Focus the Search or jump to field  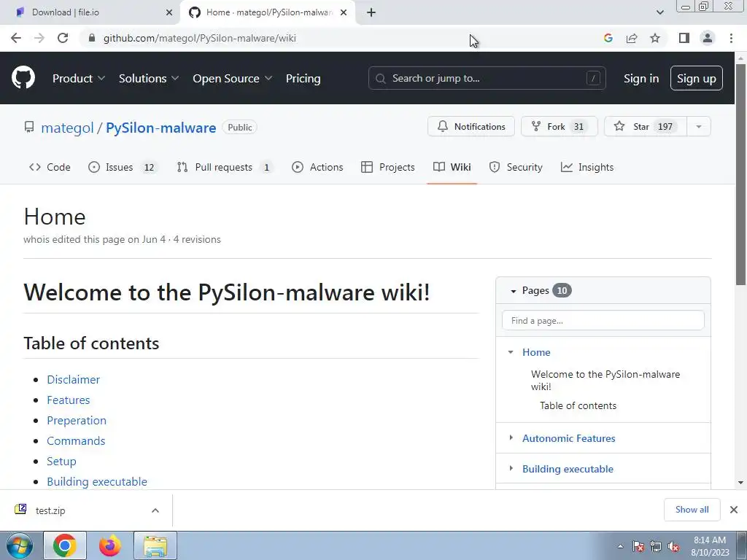487,78
